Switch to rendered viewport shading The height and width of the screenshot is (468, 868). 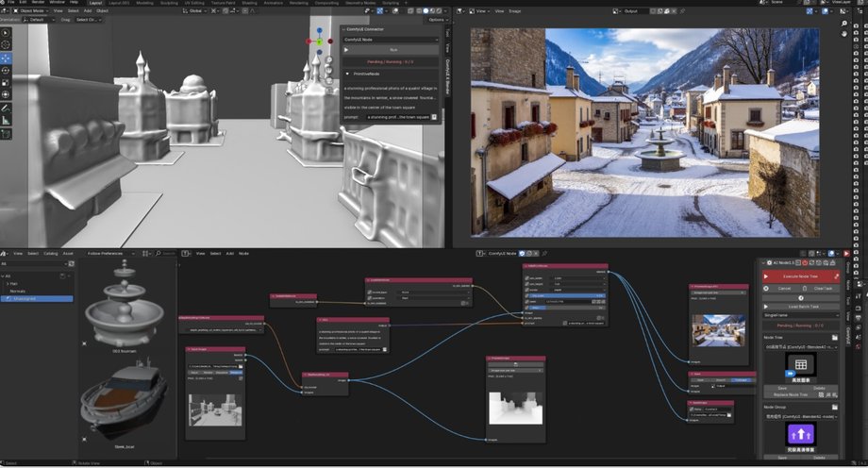click(439, 11)
